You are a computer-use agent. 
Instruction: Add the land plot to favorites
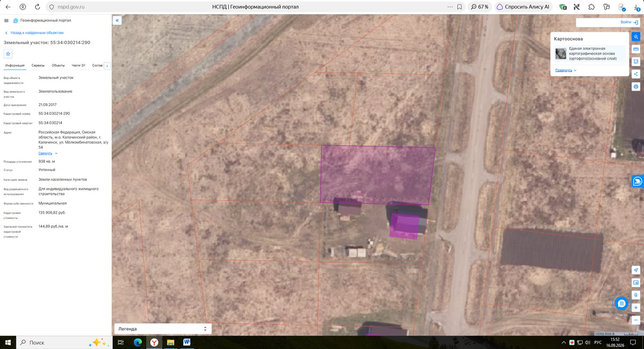point(8,54)
